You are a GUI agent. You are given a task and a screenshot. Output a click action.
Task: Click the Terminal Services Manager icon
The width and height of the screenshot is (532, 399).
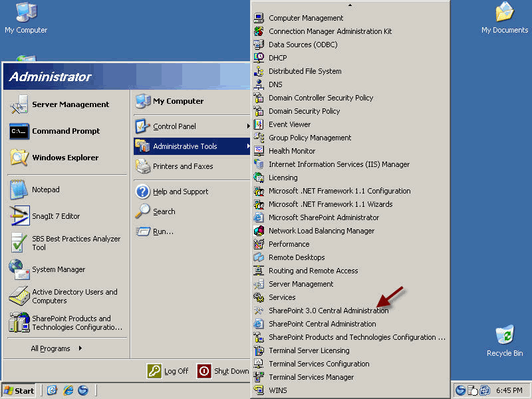click(259, 377)
